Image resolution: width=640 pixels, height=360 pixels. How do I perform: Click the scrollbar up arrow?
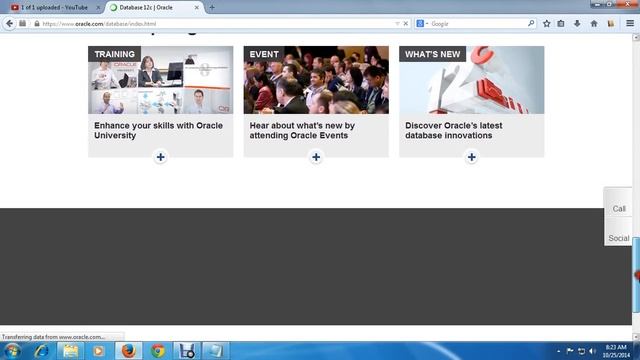(x=636, y=37)
